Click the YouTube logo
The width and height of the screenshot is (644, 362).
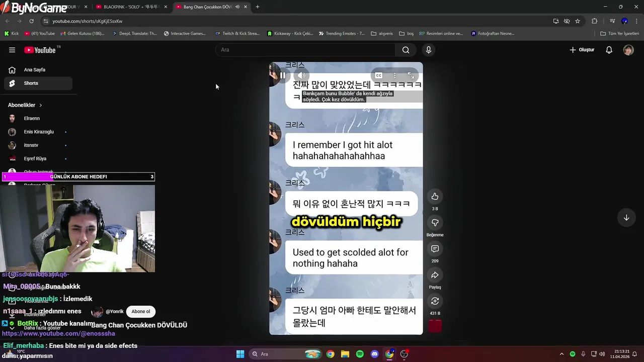coord(40,50)
